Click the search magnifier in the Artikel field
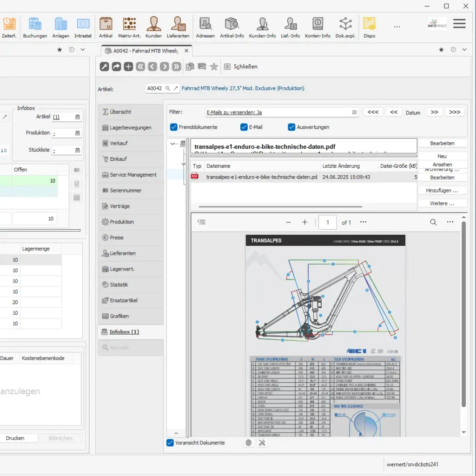Screen dimensions: 476x476 pyautogui.click(x=167, y=88)
